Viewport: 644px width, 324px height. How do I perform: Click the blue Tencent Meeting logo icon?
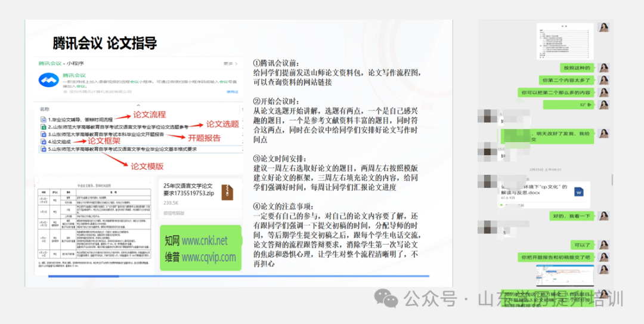coord(49,80)
